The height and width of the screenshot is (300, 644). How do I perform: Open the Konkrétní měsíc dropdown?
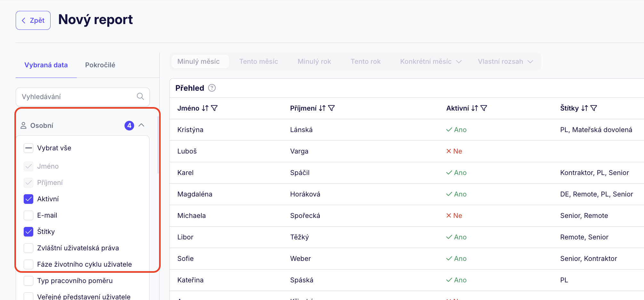pyautogui.click(x=431, y=62)
